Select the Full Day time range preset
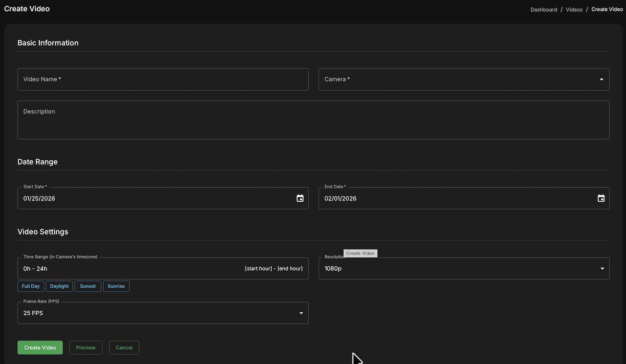This screenshot has height=364, width=626. [x=30, y=286]
